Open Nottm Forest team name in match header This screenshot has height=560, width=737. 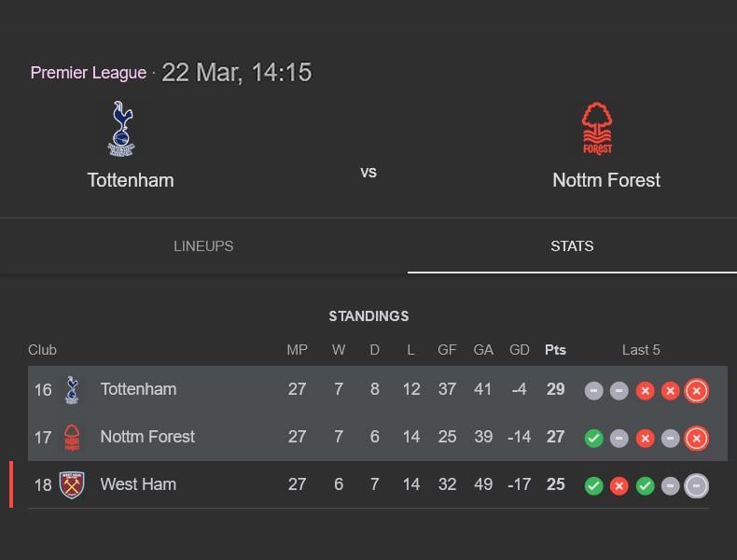pos(606,180)
